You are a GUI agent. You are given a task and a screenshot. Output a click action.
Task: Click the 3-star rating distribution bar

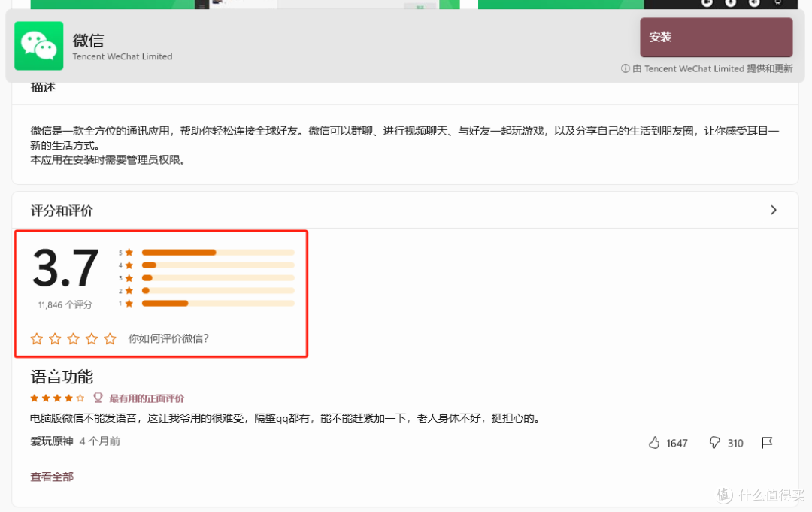pyautogui.click(x=218, y=278)
